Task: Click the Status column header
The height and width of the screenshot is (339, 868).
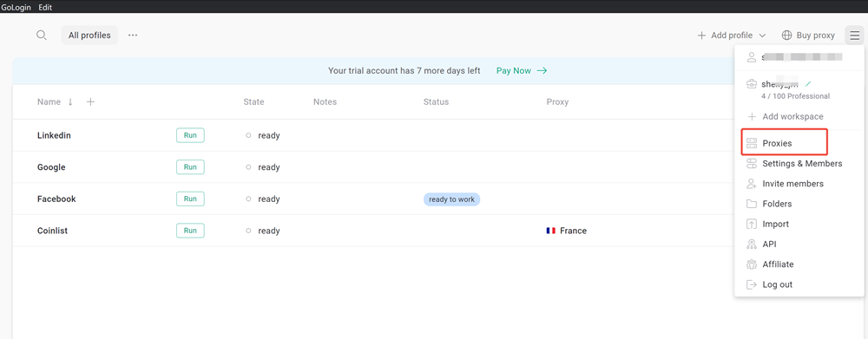Action: point(437,101)
